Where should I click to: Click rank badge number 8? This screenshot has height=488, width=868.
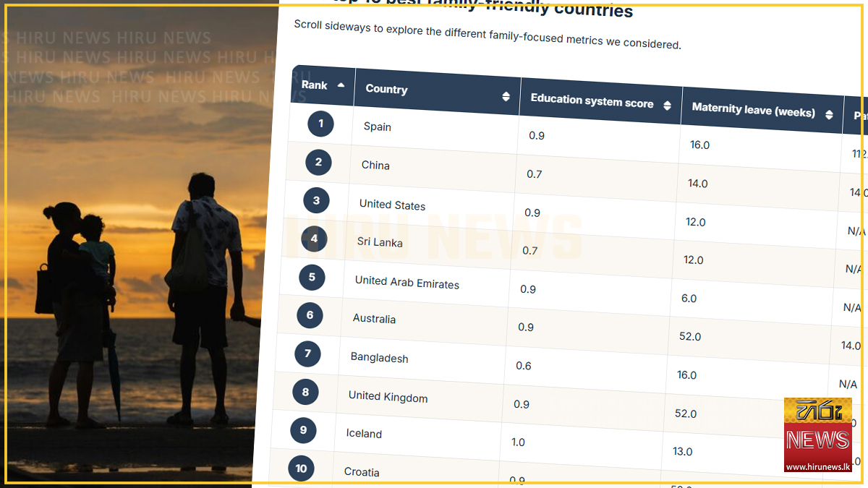coord(305,392)
